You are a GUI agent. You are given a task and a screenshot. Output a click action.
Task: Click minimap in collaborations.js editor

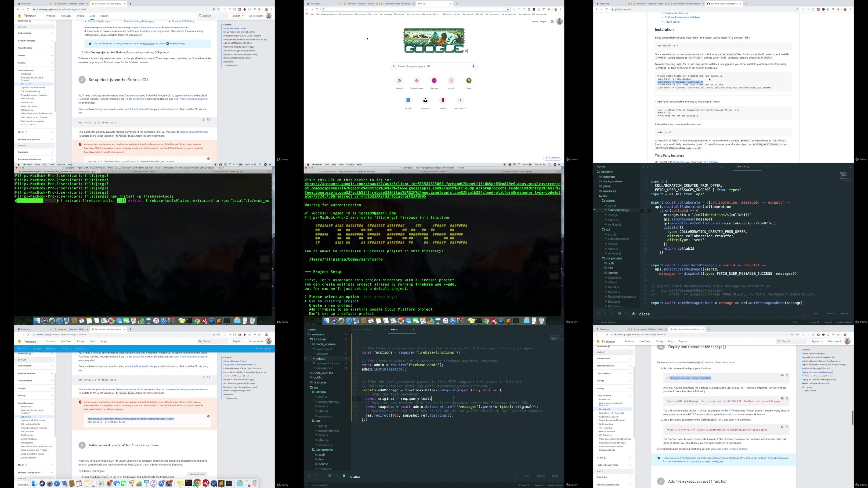(845, 177)
